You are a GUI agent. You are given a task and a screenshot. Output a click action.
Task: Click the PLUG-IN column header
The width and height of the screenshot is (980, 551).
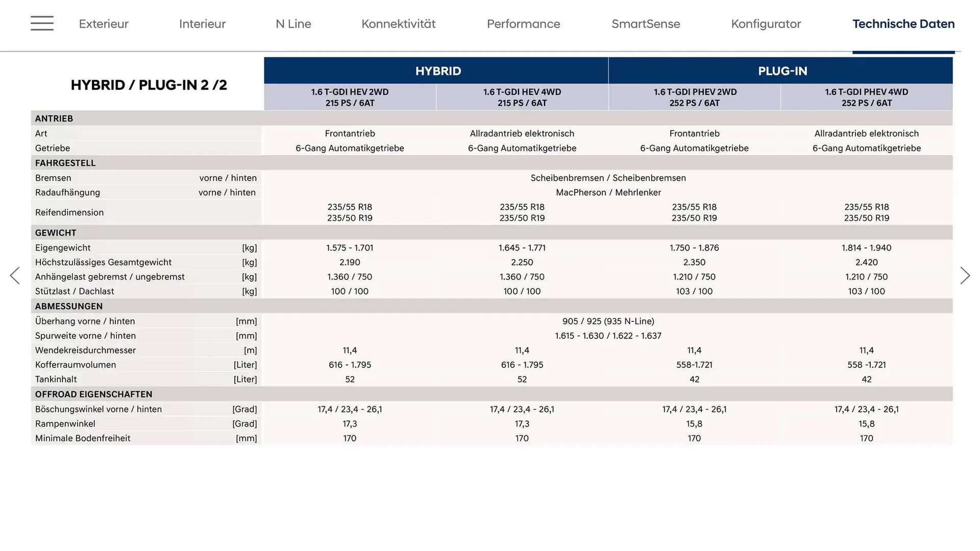[782, 71]
